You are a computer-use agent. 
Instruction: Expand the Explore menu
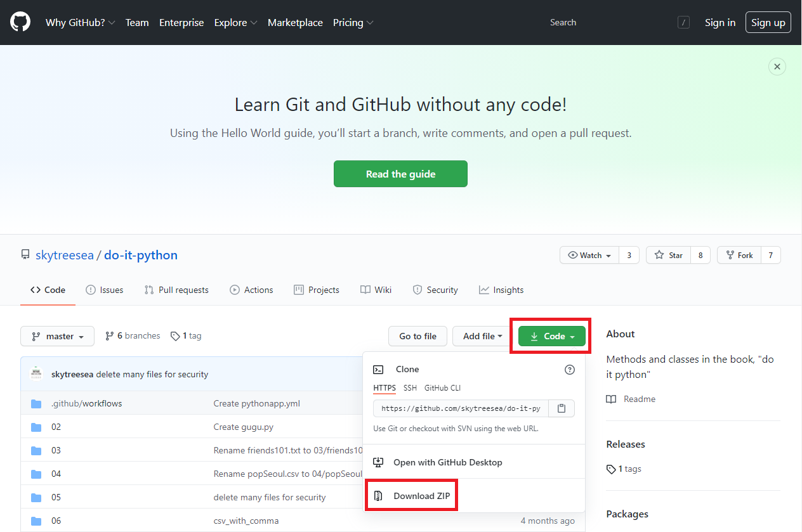pyautogui.click(x=236, y=22)
